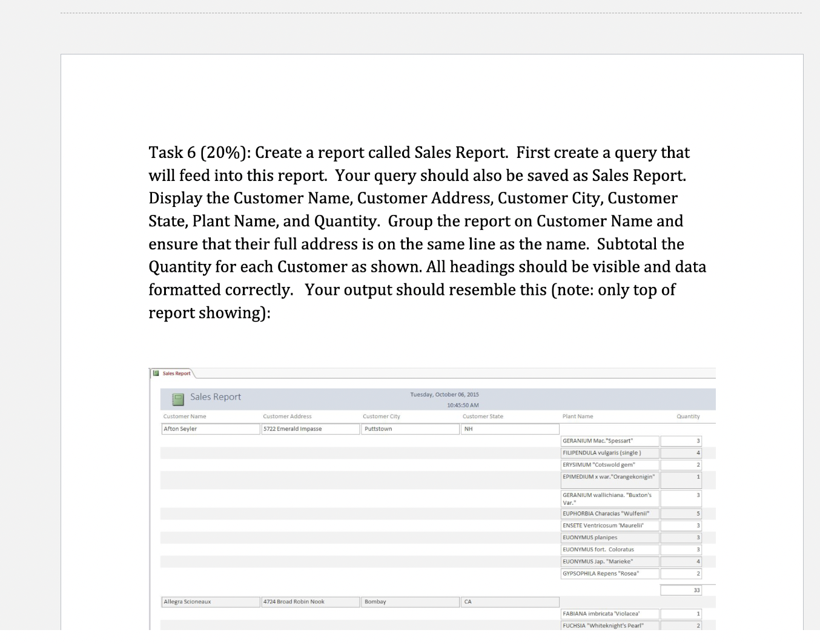Screen dimensions: 820x644
Task: Click the Customer City column heading
Action: 381,416
